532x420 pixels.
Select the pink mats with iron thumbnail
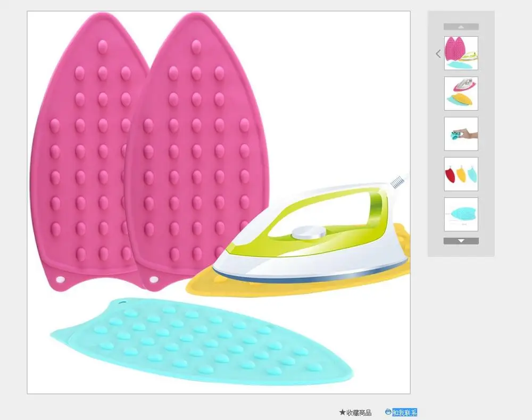pos(461,53)
